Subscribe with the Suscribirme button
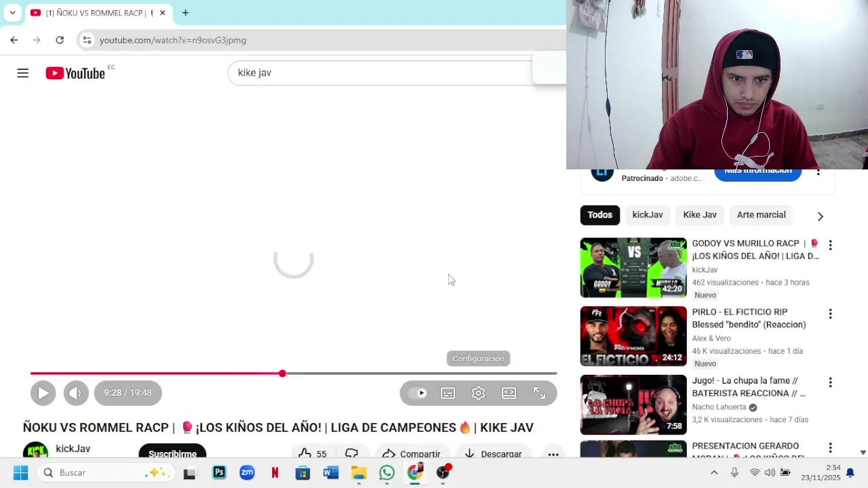Screen dimensions: 868x488 pyautogui.click(x=172, y=453)
